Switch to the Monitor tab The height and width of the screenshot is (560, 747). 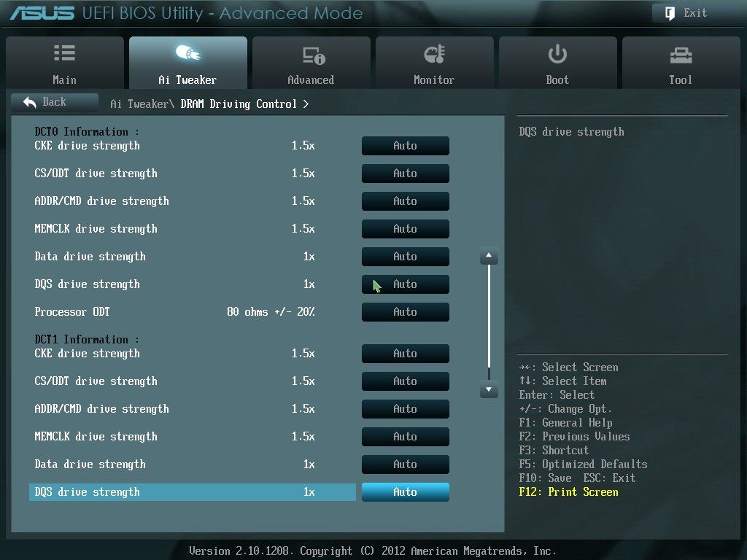coord(434,63)
